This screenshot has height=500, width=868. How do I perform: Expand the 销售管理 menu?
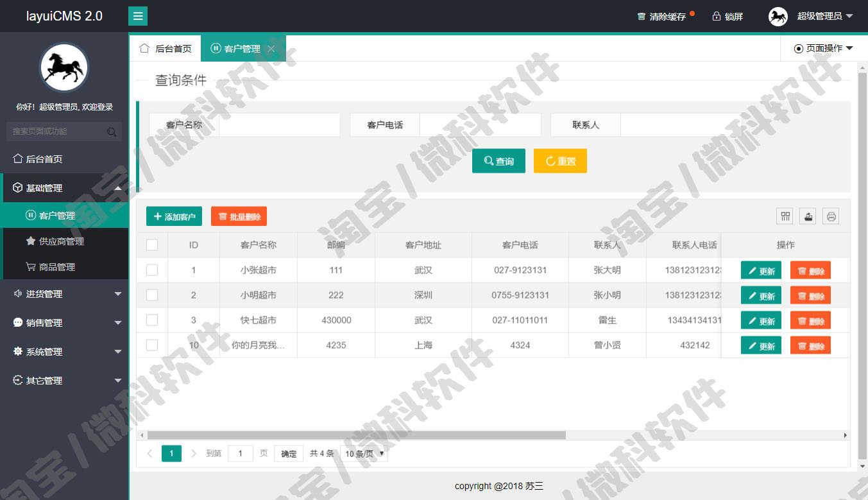(x=64, y=323)
